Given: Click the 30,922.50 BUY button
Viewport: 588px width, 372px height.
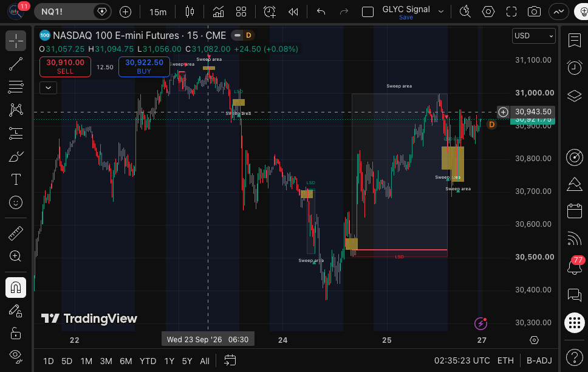Looking at the screenshot, I should pyautogui.click(x=145, y=67).
